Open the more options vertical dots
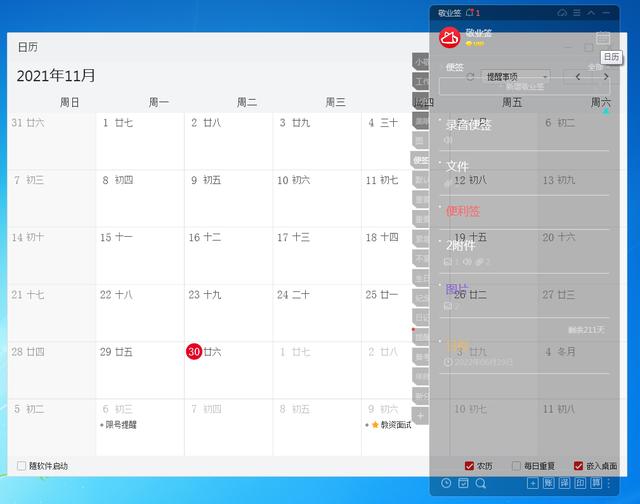This screenshot has height=504, width=640. (x=609, y=483)
